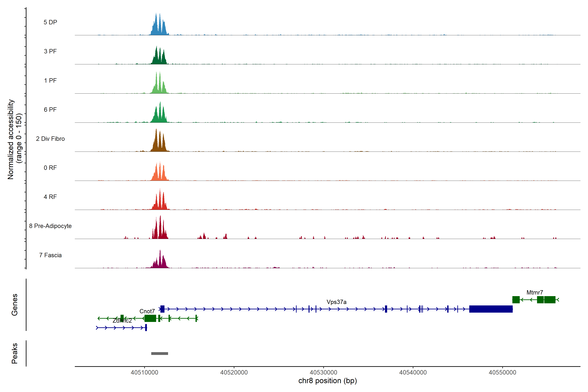Click the 7 Fascia track label

click(x=50, y=255)
